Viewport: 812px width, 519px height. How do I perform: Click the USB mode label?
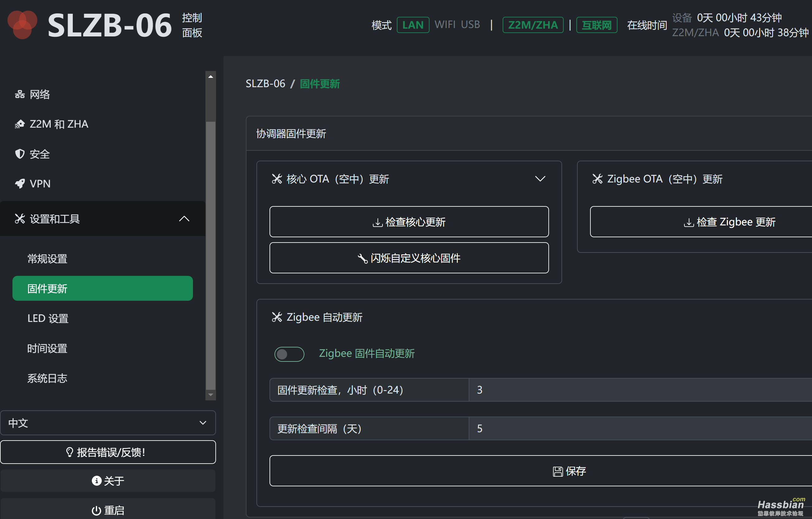click(470, 25)
